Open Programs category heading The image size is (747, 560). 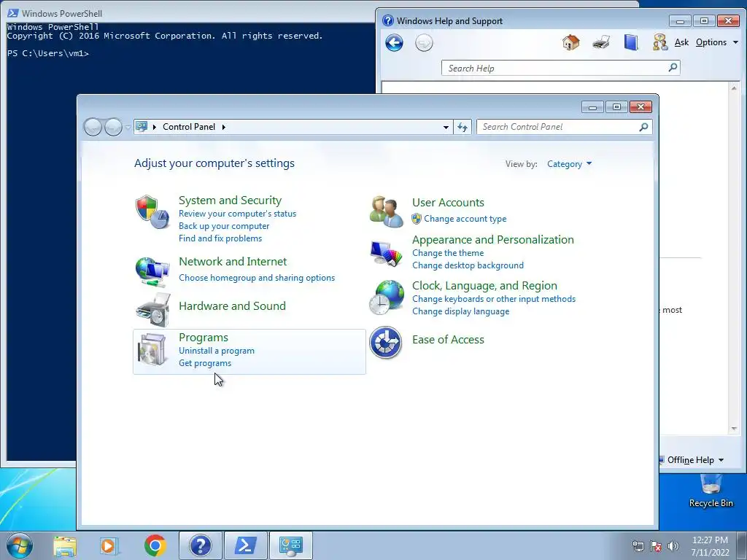click(x=204, y=337)
